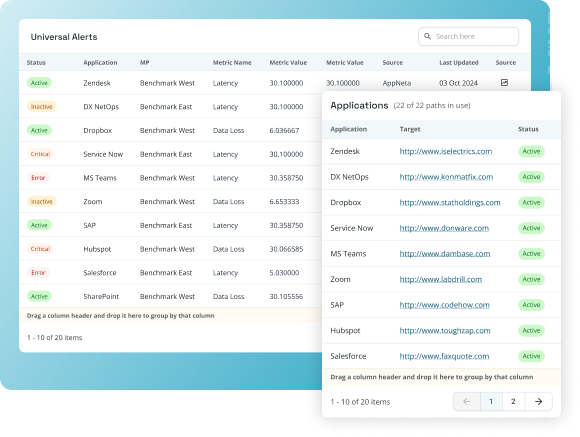Click the 6.036667 metric value

(284, 131)
